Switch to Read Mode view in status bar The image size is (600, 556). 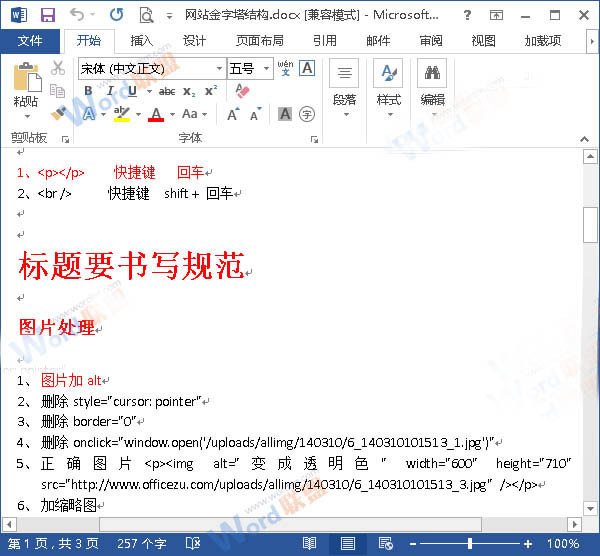tap(309, 544)
